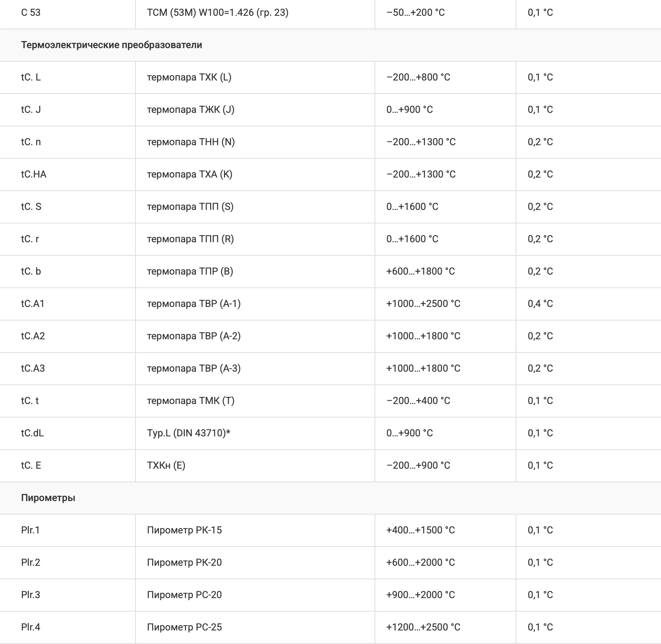The image size is (661, 644).
Task: Click the 'Пирометры' section header
Action: (x=48, y=498)
